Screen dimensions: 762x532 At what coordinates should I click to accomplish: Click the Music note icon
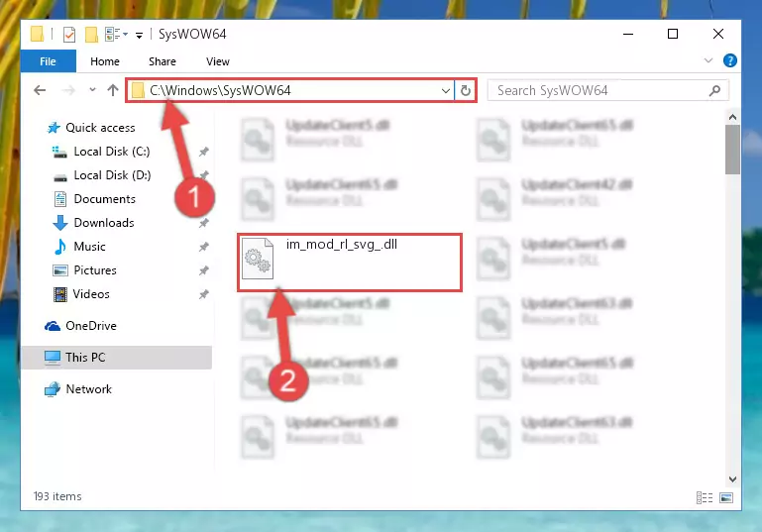60,247
